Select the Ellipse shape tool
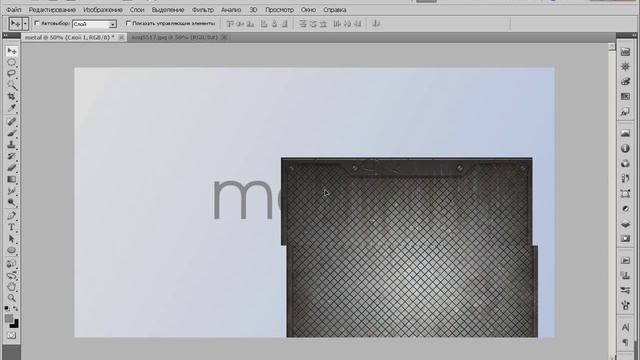 (11, 250)
